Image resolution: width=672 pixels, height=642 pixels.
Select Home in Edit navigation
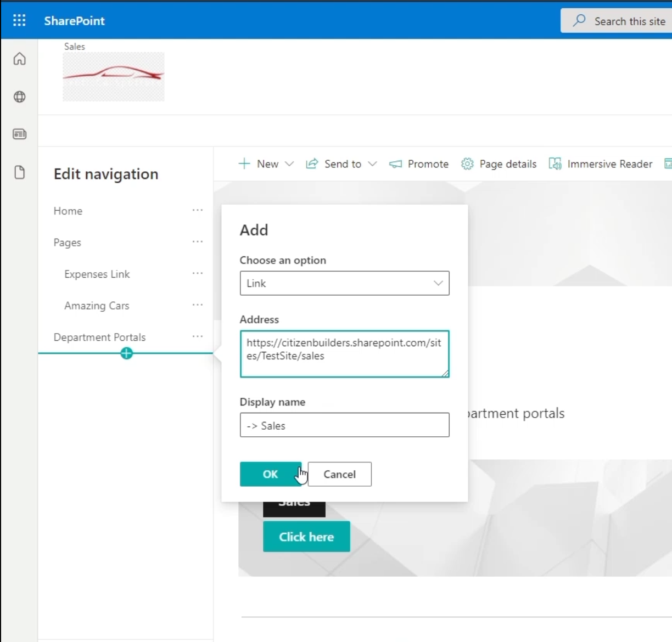click(68, 211)
